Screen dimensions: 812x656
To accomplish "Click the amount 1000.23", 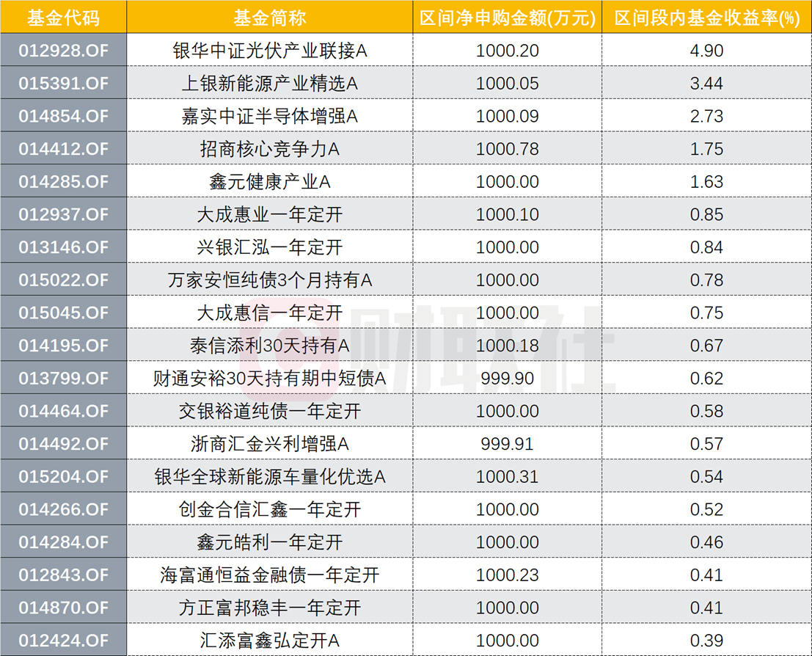I will pyautogui.click(x=508, y=575).
